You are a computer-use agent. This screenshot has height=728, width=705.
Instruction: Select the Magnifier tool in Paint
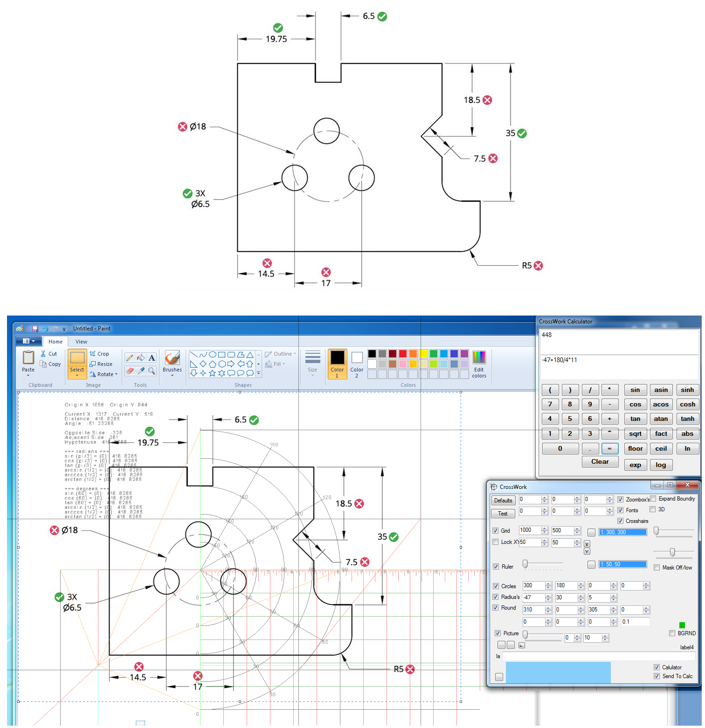[x=152, y=371]
